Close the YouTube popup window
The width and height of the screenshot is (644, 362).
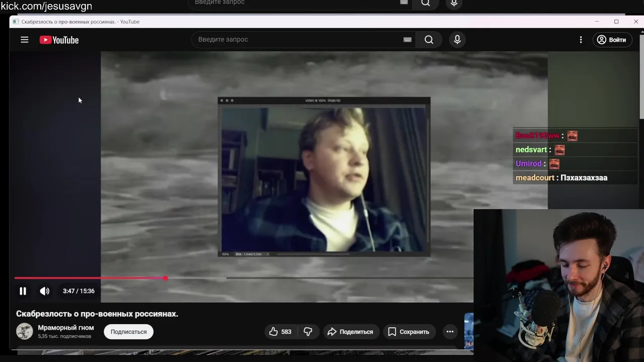(636, 22)
